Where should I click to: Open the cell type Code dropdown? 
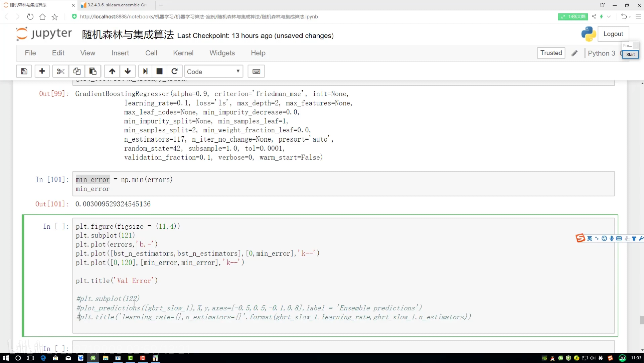point(213,71)
